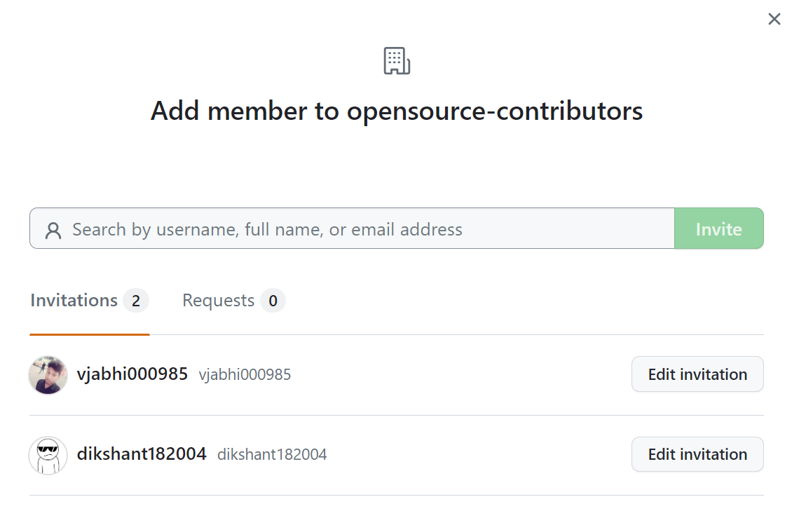Click the Requests count badge showing 0
This screenshot has height=532, width=799.
tap(273, 301)
